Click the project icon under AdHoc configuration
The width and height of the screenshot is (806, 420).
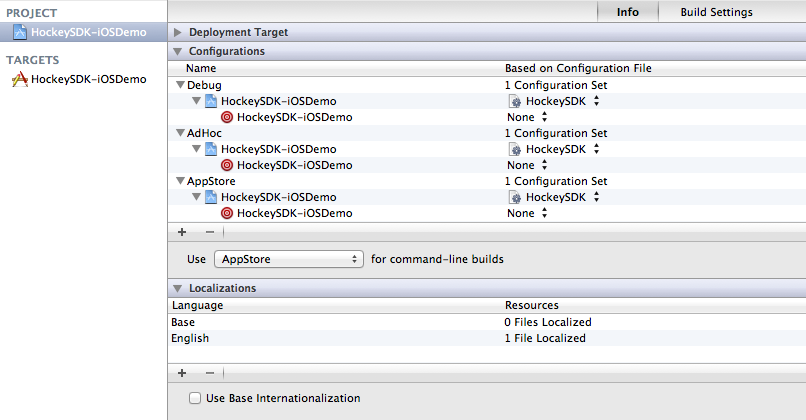pyautogui.click(x=211, y=149)
